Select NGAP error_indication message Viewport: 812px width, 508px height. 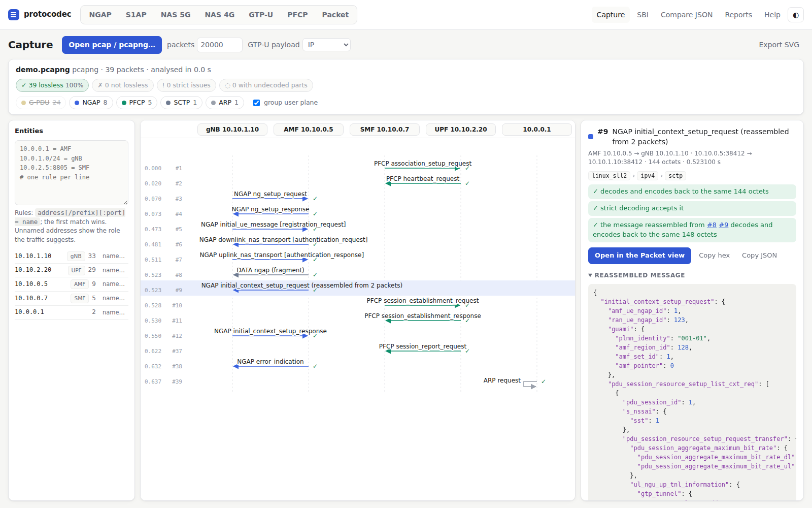(x=270, y=362)
